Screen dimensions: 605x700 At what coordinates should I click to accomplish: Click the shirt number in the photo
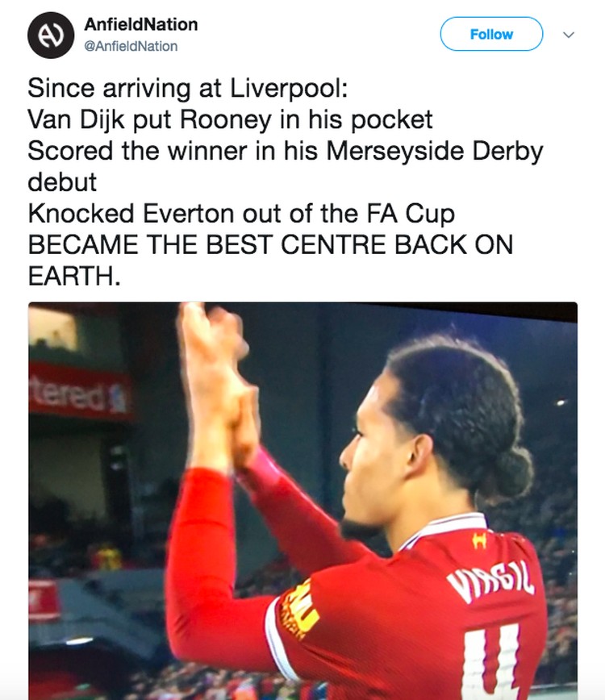494,660
